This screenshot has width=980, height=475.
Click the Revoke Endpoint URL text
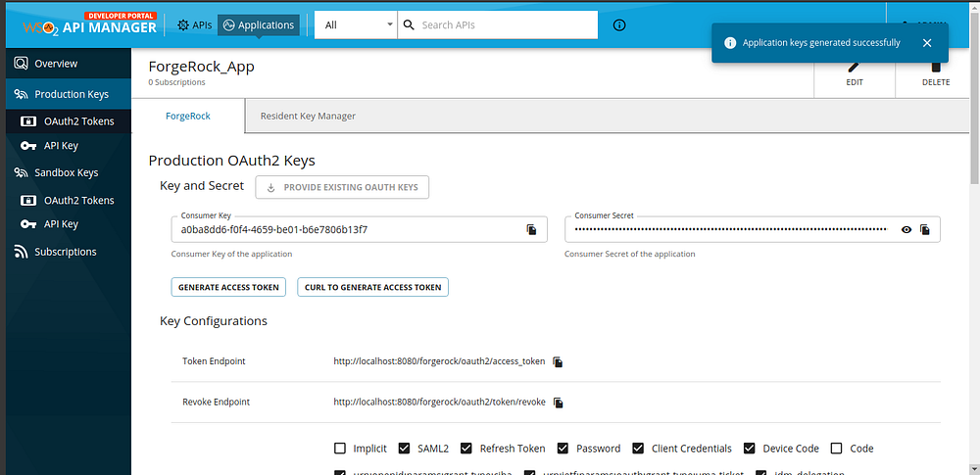pos(440,402)
